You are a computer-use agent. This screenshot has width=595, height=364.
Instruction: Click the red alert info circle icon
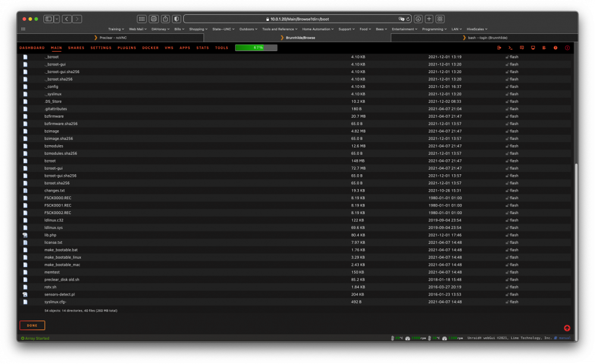click(567, 48)
